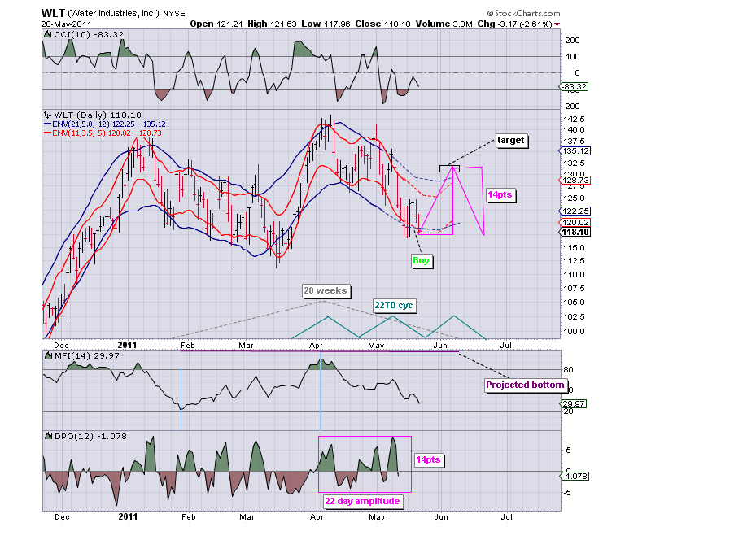Click the ENV(11,3.5,-5) 120.02 - 128.73 legend
Viewport: 756px width, 540px height.
107,133
